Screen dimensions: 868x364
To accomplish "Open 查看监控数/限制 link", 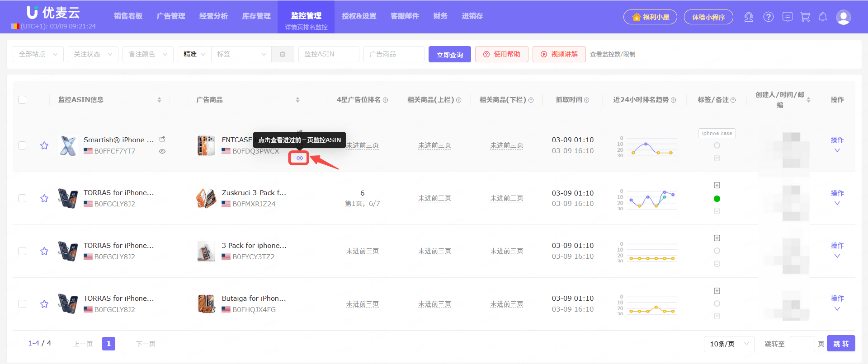I will pos(613,55).
